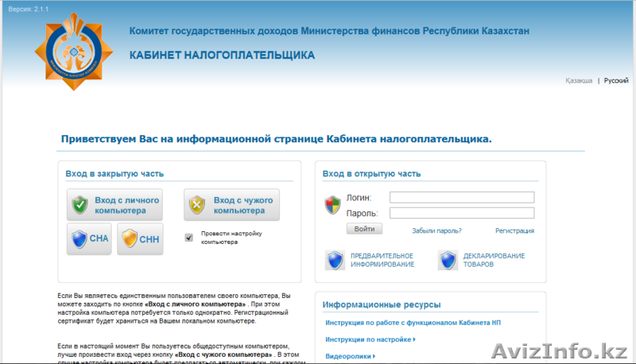Screen dimensions: 636x364
Task: Click the blue shield icon on СНА
Action: (x=78, y=238)
